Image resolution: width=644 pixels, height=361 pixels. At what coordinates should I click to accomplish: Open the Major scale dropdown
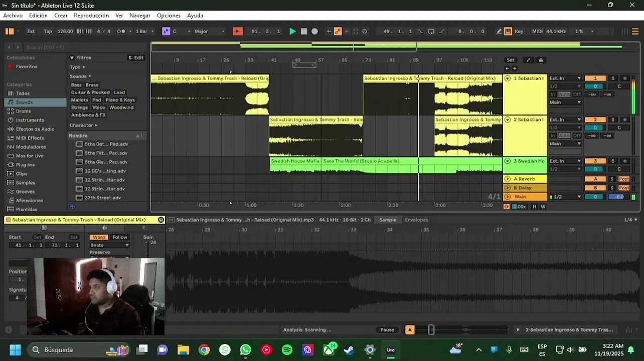[209, 31]
